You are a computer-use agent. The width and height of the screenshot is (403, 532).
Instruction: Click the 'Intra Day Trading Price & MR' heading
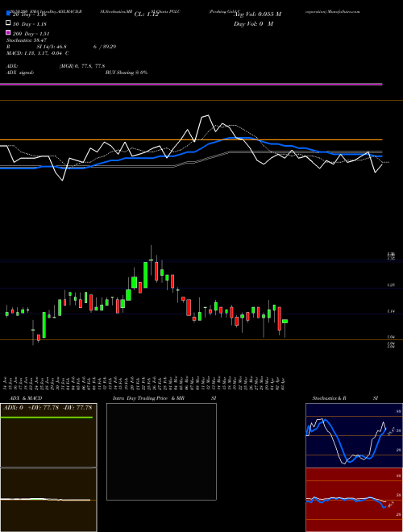point(148,398)
